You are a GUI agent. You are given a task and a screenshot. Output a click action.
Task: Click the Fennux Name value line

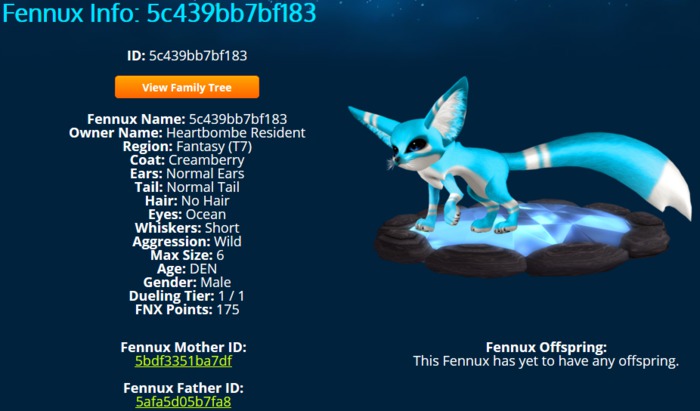click(x=187, y=119)
